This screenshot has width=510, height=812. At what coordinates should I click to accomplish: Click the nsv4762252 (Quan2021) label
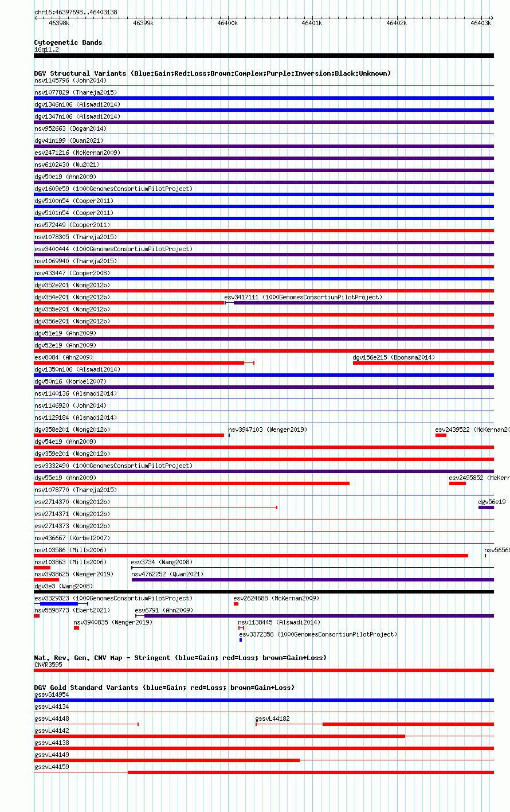[167, 574]
